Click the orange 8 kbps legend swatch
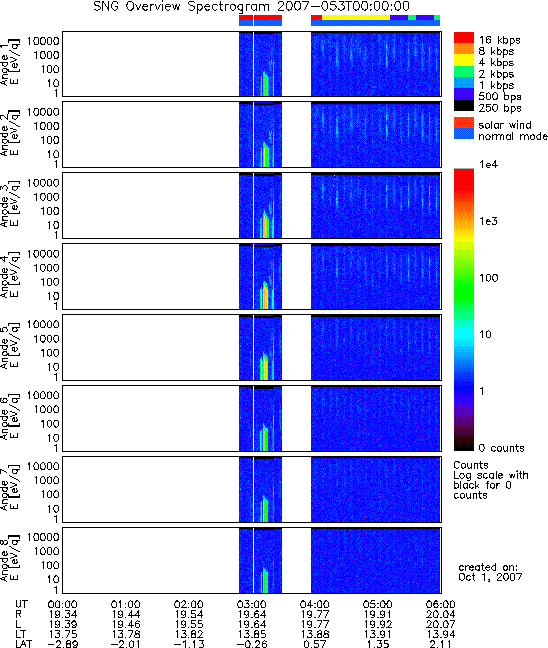 click(x=464, y=49)
